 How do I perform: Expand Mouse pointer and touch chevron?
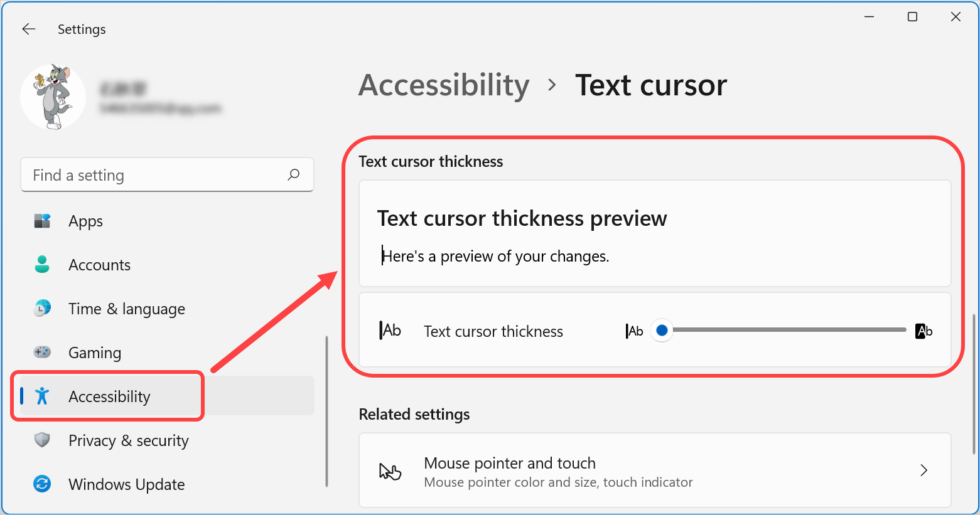tap(923, 470)
